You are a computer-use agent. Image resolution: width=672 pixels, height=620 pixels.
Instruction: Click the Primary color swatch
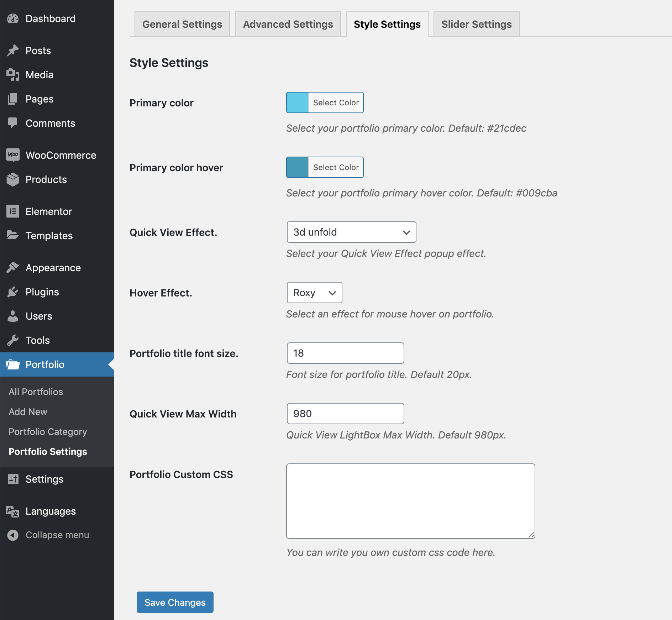point(298,103)
